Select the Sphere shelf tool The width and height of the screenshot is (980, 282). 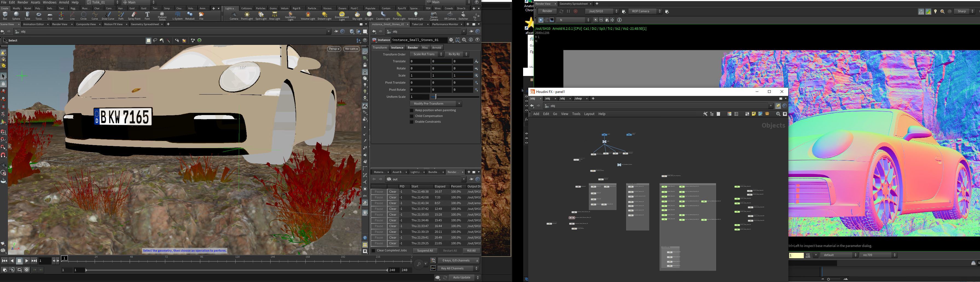(x=16, y=16)
